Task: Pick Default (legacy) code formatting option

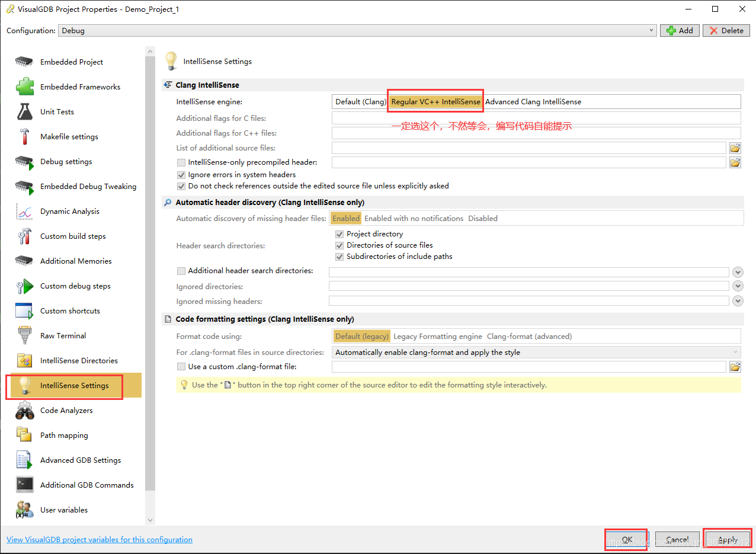Action: point(361,337)
